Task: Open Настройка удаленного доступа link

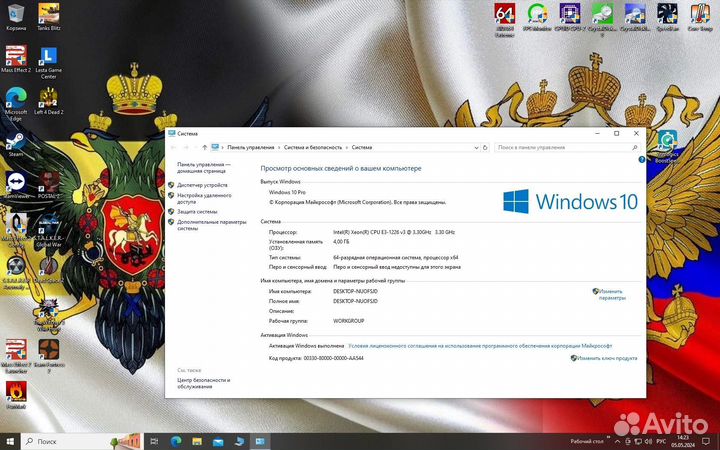Action: click(x=204, y=198)
